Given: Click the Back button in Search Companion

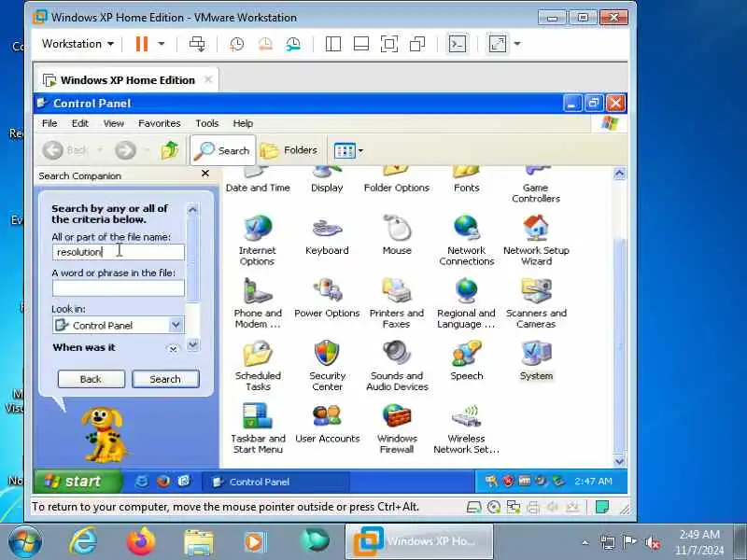Looking at the screenshot, I should point(91,379).
